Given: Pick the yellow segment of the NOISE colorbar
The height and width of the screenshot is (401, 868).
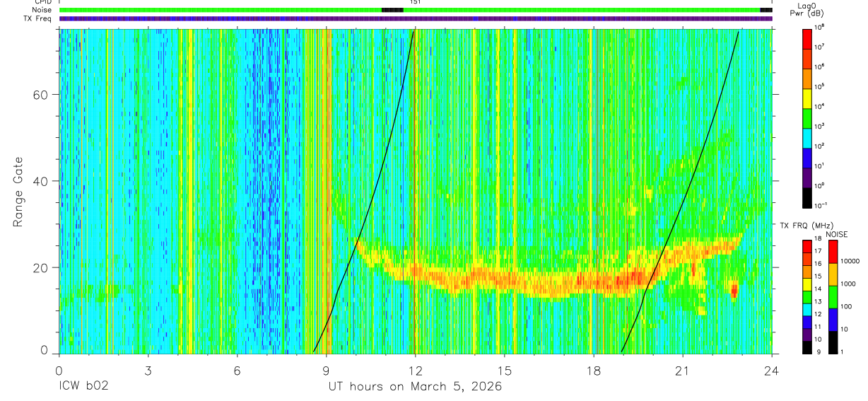Looking at the screenshot, I should point(833,274).
